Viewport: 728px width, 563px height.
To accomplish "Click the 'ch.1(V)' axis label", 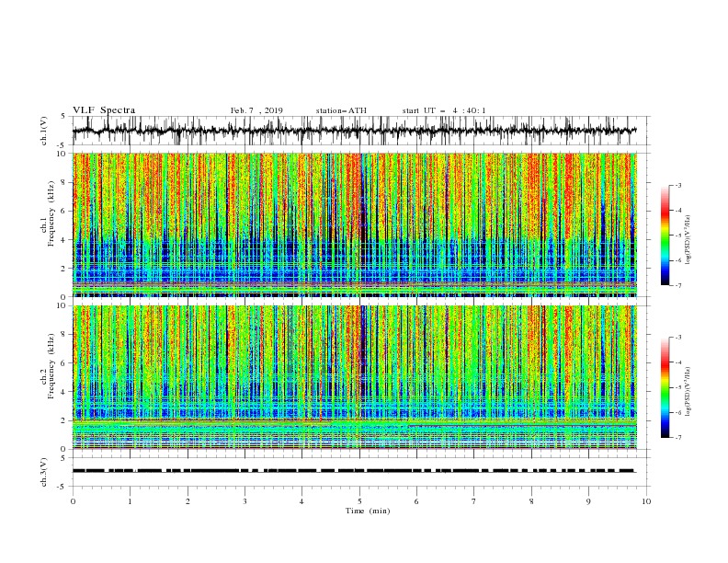I will point(44,131).
